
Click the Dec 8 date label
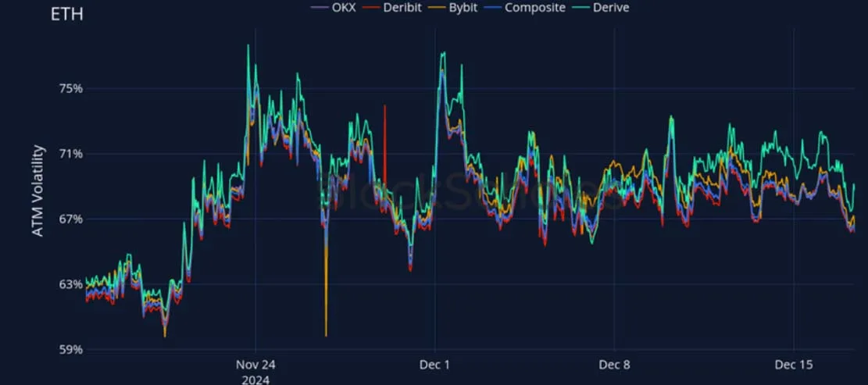(614, 365)
